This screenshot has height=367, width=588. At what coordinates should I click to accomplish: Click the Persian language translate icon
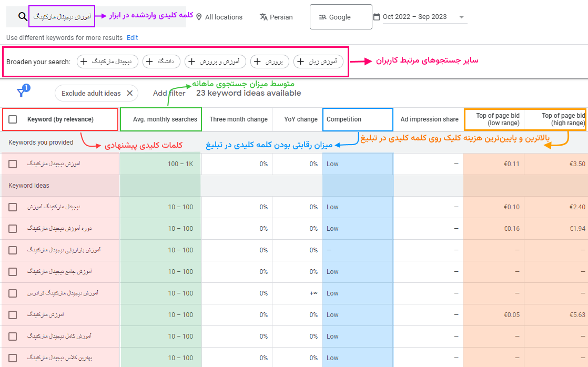[x=263, y=17]
